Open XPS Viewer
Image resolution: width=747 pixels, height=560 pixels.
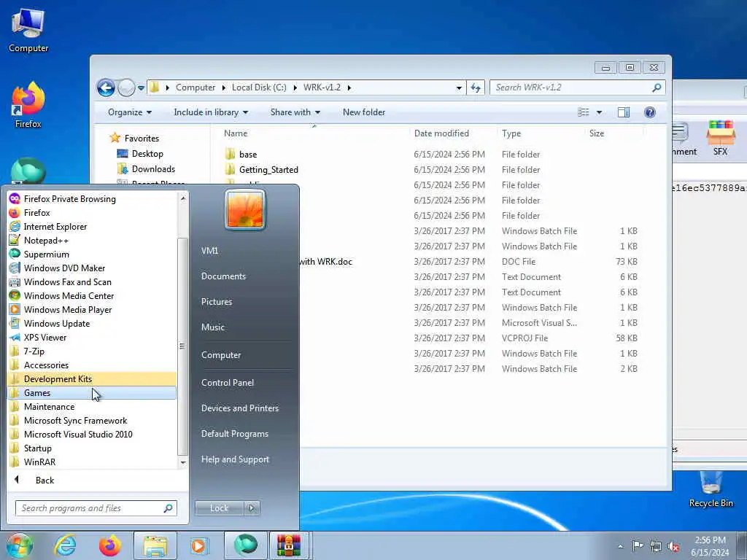pos(45,337)
